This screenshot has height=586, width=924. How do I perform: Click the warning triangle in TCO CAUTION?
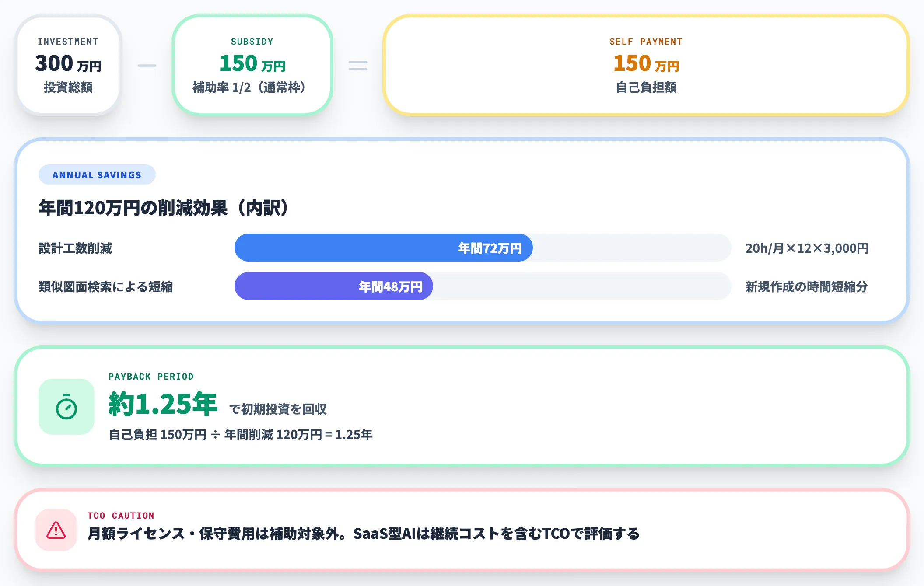tap(56, 529)
